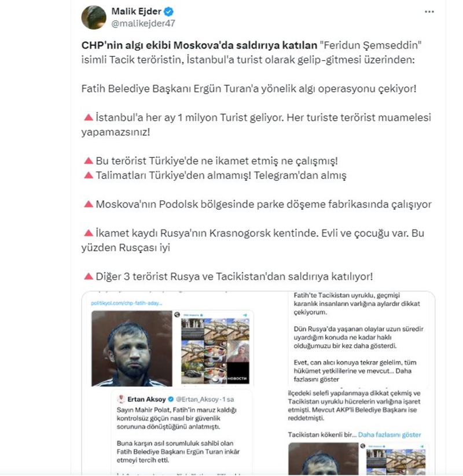Open the bearded man photo thumbnail

[132, 349]
